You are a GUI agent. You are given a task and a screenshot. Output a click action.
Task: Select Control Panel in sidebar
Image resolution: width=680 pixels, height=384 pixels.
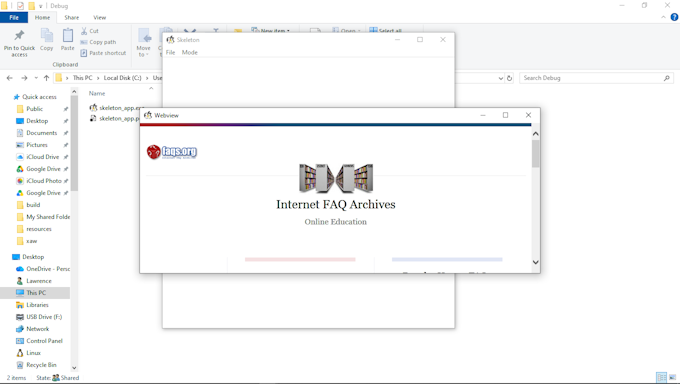pyautogui.click(x=44, y=341)
